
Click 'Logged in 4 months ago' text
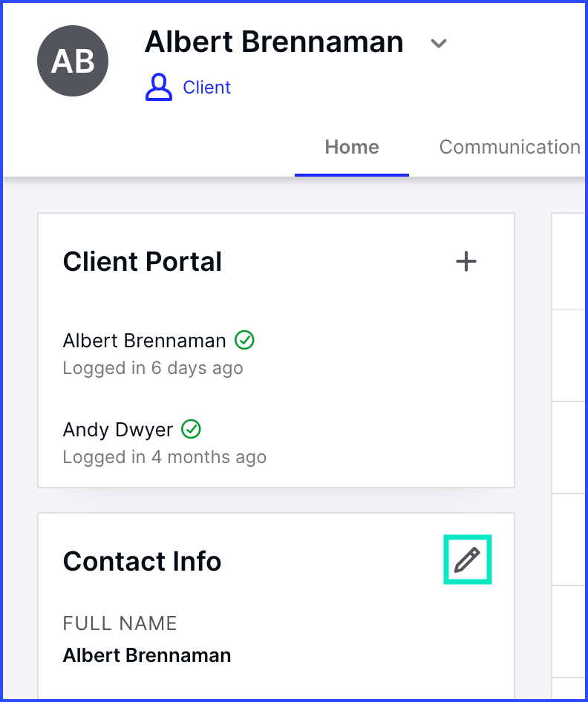click(164, 457)
